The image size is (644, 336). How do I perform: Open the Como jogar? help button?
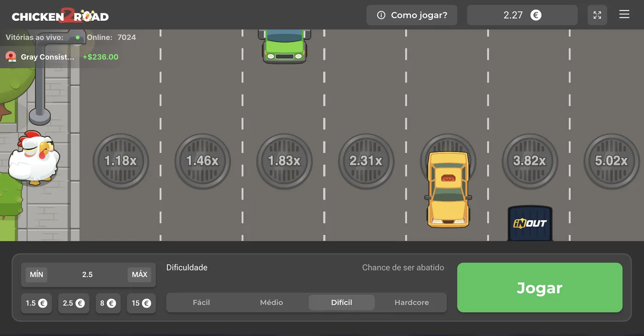tap(412, 15)
